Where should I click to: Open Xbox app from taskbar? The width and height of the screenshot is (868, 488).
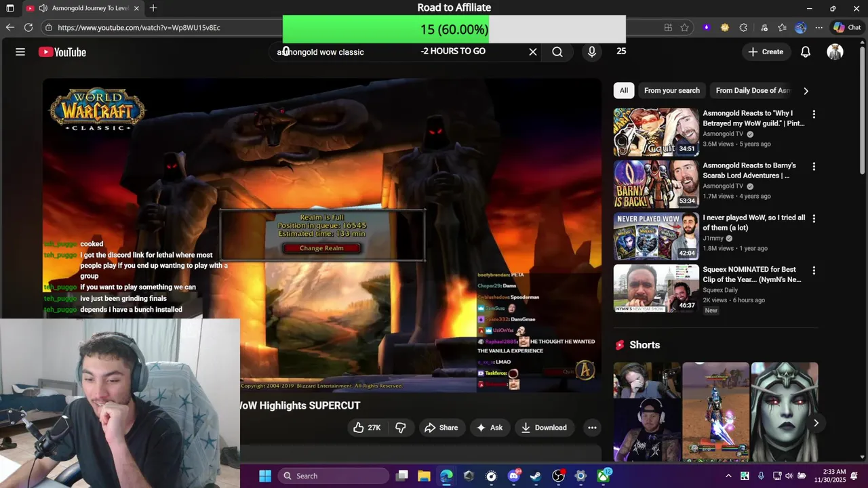[603, 476]
